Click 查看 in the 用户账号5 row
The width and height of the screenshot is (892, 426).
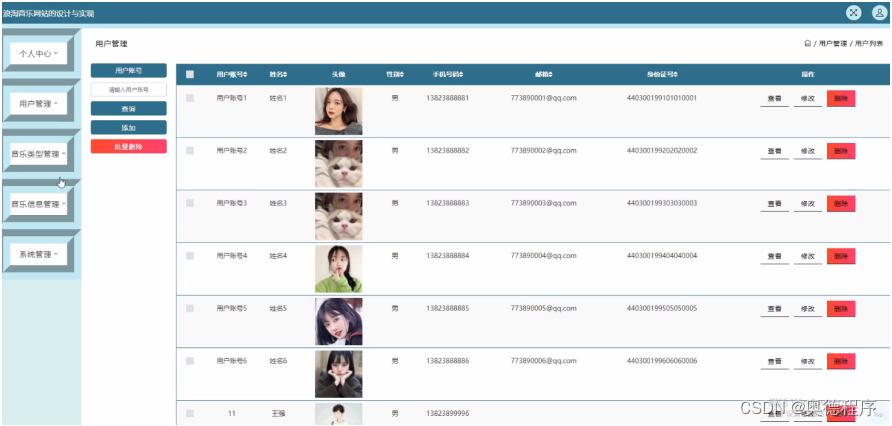click(774, 309)
